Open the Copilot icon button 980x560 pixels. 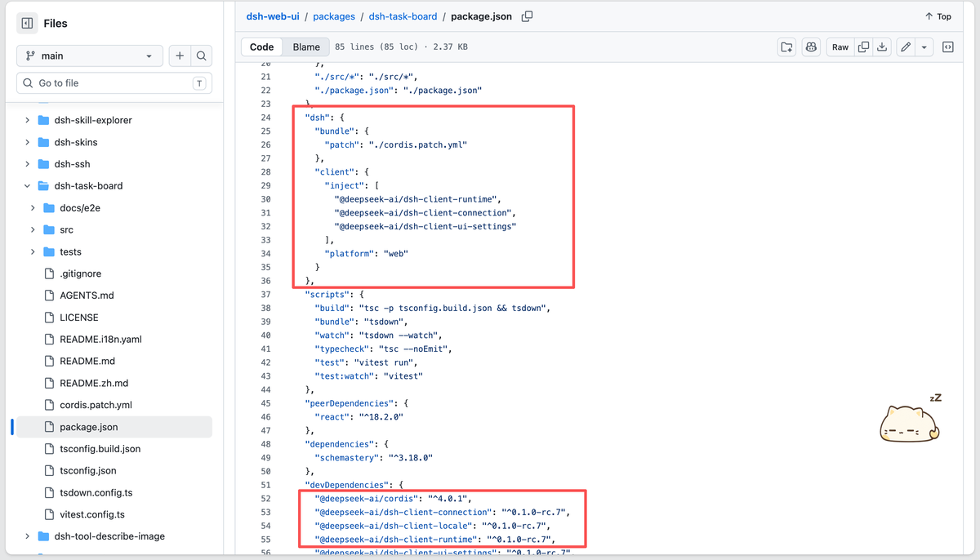coord(811,47)
